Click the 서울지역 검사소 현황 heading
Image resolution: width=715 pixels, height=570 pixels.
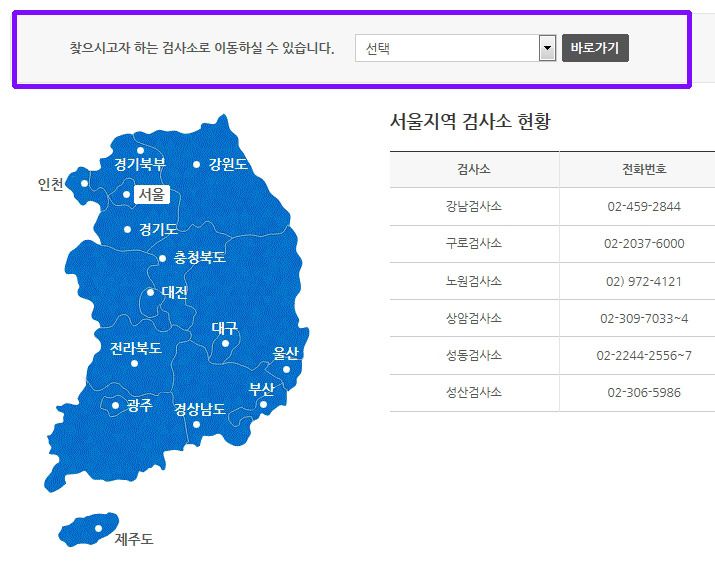coord(470,121)
